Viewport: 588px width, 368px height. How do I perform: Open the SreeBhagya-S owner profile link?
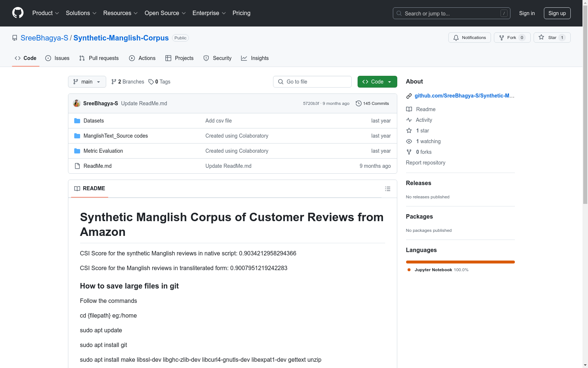[44, 38]
